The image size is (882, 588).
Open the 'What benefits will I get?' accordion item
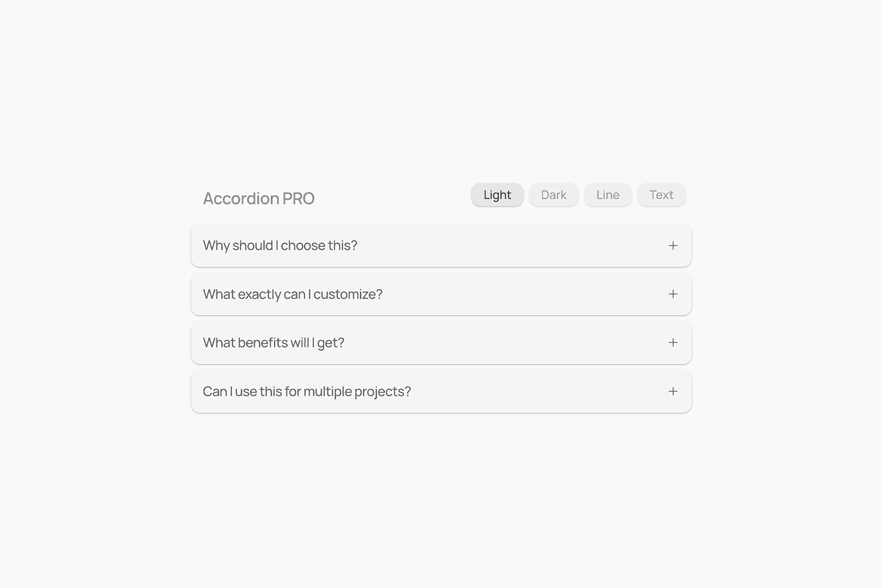[x=441, y=343]
